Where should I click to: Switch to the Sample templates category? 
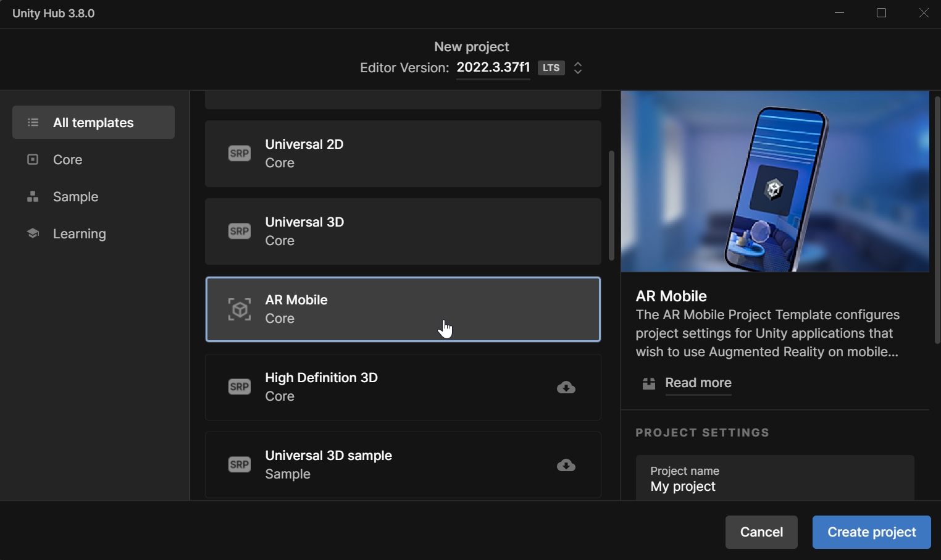click(x=93, y=196)
